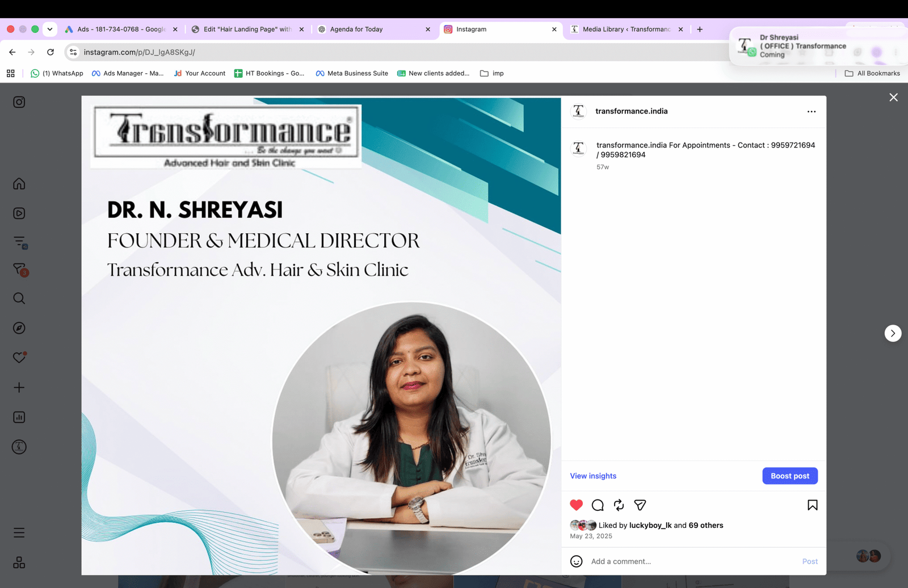Open WhatsApp bookmark
908x588 pixels.
[57, 73]
